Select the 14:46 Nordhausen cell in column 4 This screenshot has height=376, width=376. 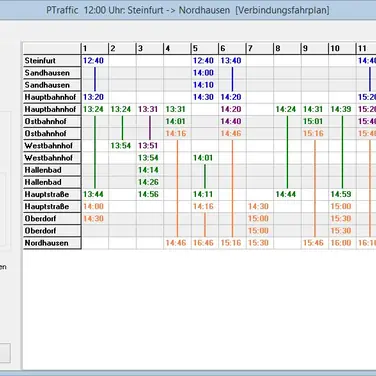tap(177, 243)
